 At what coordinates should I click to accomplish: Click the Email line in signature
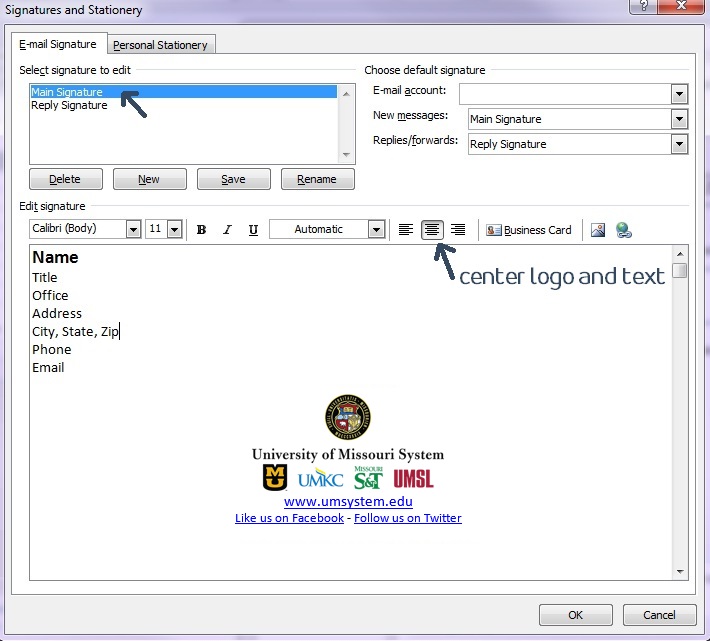click(48, 368)
